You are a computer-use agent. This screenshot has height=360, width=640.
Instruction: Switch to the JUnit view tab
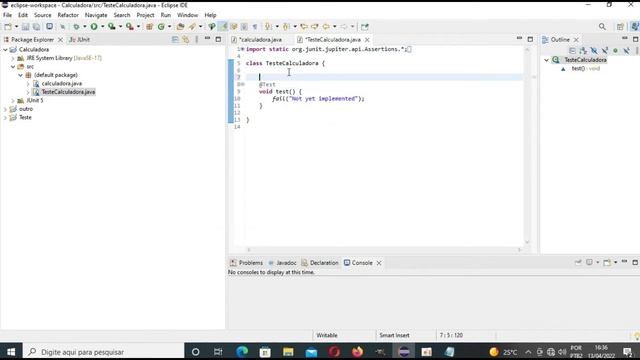tap(79, 40)
